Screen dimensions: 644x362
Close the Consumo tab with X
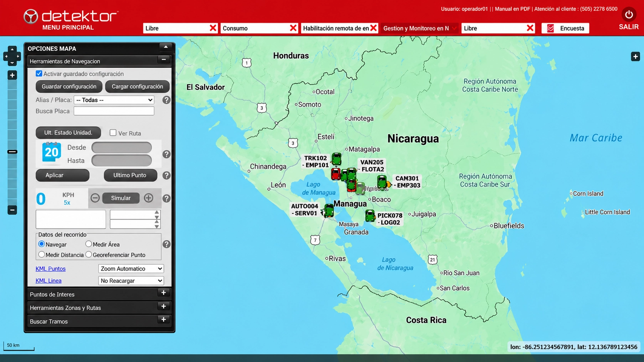click(x=293, y=28)
